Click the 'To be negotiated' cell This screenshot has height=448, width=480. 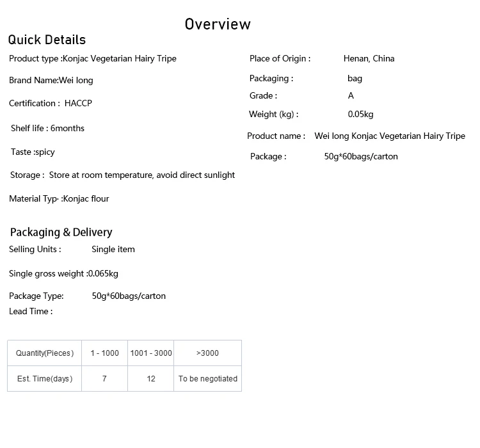(208, 379)
